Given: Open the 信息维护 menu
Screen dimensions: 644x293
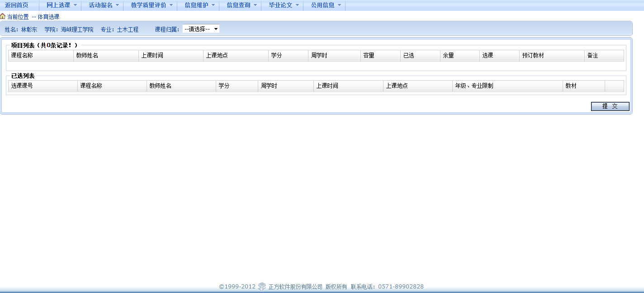Looking at the screenshot, I should [x=196, y=5].
